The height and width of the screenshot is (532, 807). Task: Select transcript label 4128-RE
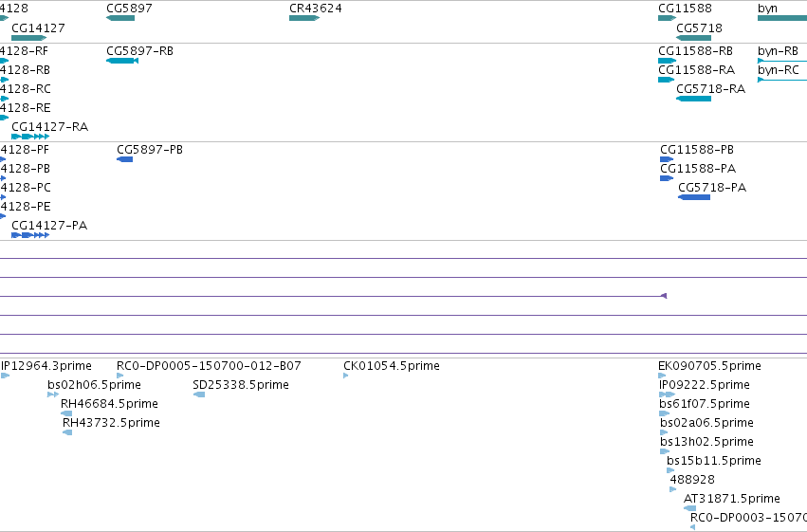26,108
